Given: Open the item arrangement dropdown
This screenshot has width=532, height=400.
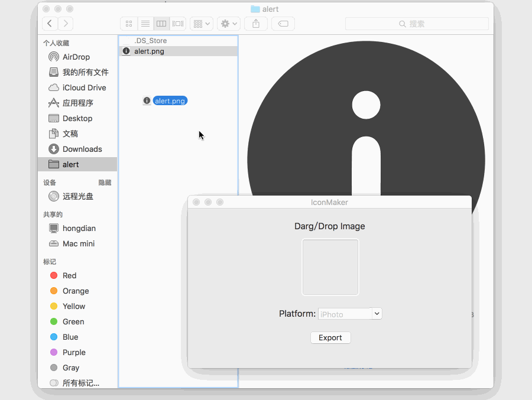Looking at the screenshot, I should coord(202,24).
